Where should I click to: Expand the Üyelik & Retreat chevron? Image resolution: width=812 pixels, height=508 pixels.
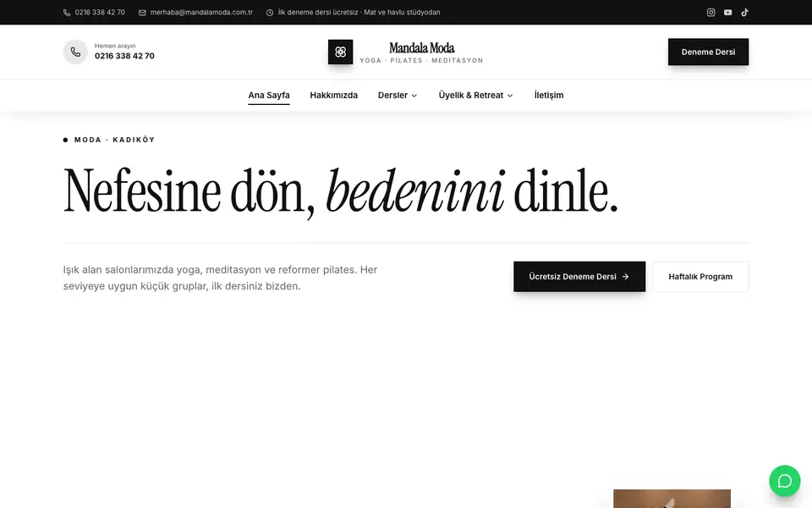coord(510,96)
